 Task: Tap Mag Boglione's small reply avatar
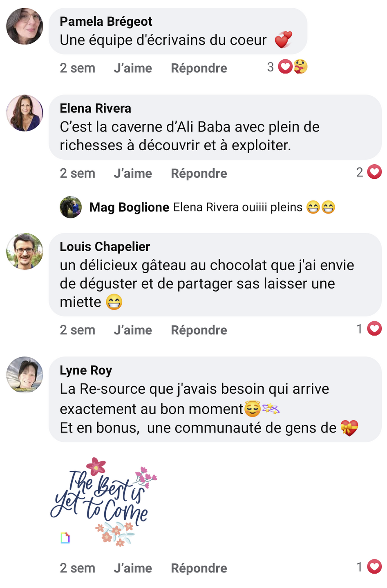(x=71, y=207)
